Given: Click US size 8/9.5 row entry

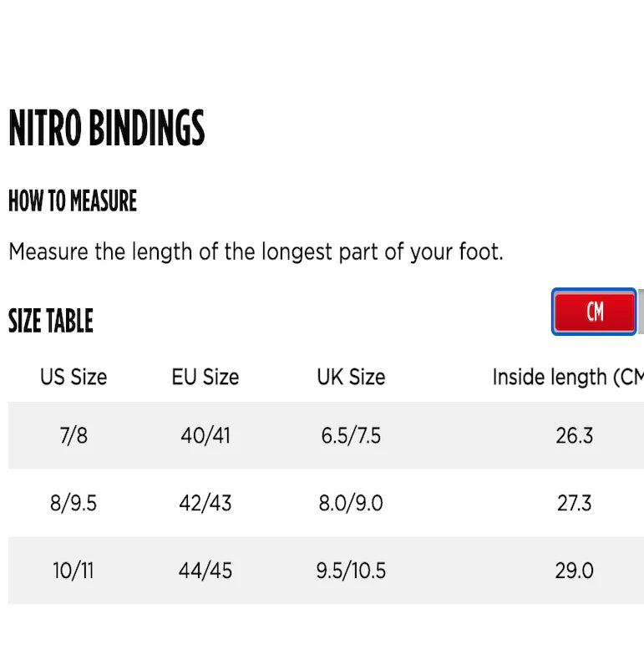Looking at the screenshot, I should pos(74,503).
